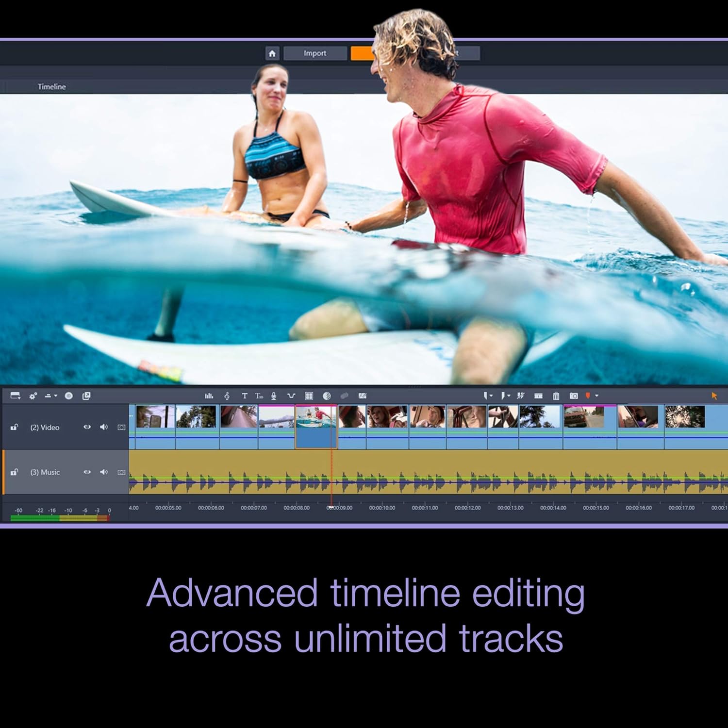Open the four-square grid editor icon
This screenshot has width=728, height=728.
coord(309,396)
